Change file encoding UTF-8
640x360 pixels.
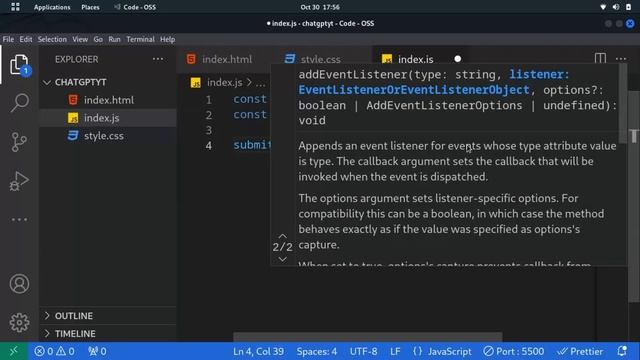coord(363,351)
